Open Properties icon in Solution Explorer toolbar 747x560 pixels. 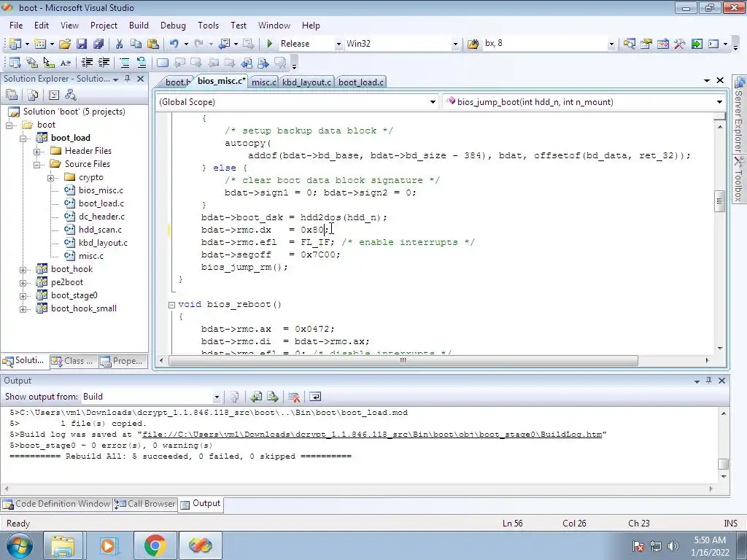click(12, 96)
